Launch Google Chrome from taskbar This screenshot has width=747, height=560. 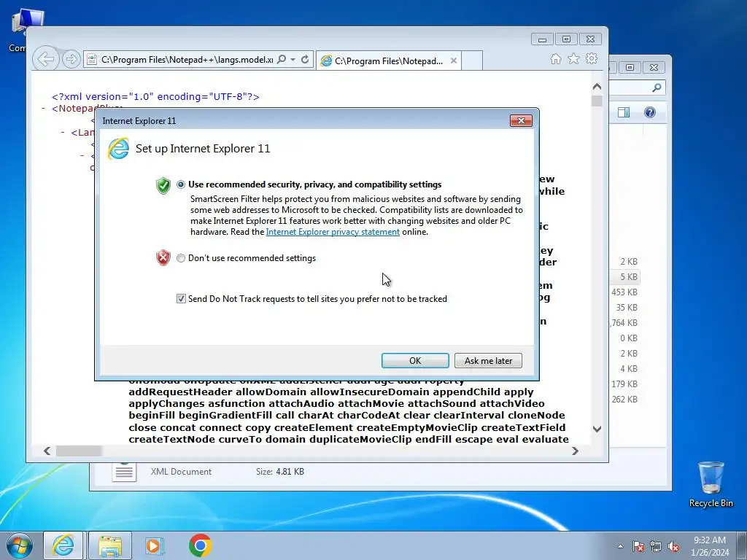(200, 545)
